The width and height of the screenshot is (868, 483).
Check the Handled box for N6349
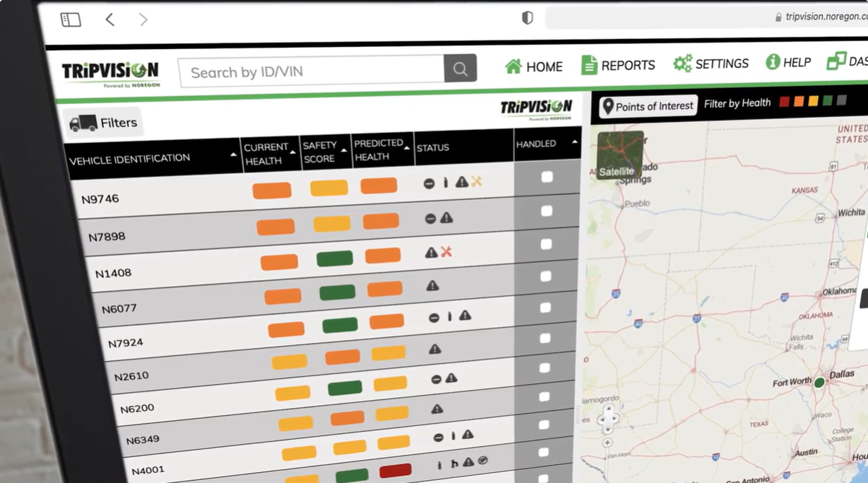pos(544,396)
